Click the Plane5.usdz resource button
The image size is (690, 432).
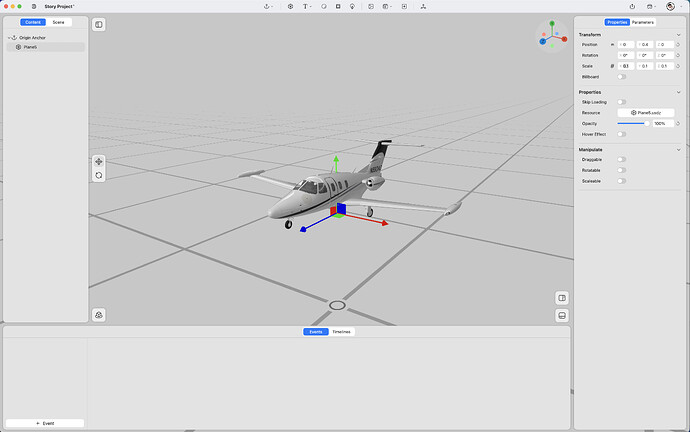646,113
